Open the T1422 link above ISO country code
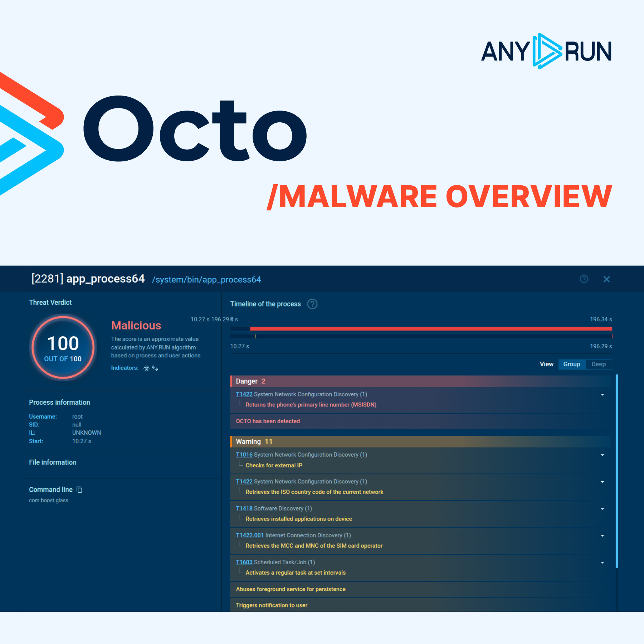The height and width of the screenshot is (644, 644). tap(244, 482)
